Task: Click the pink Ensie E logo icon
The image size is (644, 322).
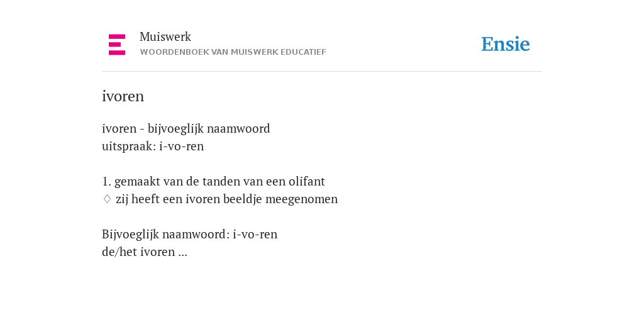Action: (117, 45)
